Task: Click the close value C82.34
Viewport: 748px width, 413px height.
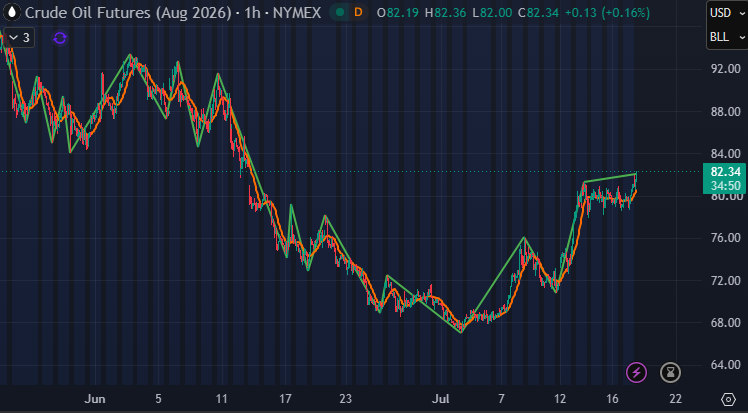Action: click(x=538, y=13)
